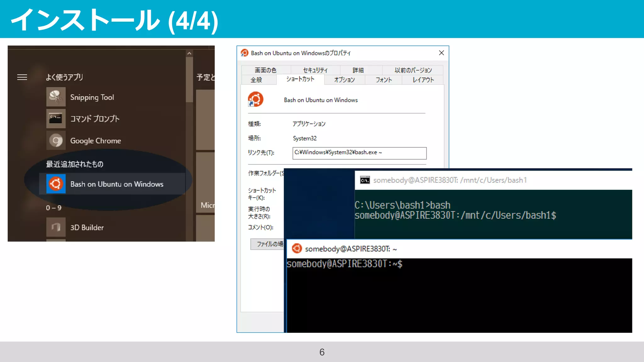Click the scroll up arrow in the Start menu

[189, 53]
